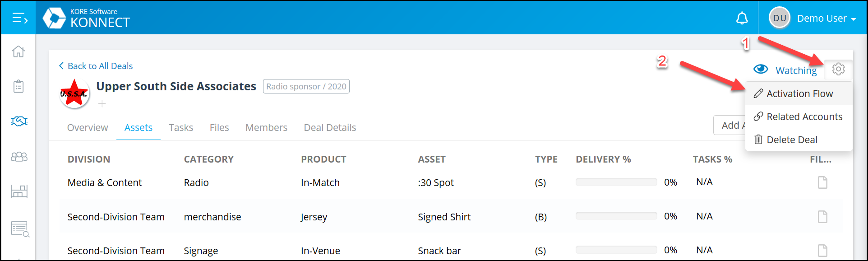This screenshot has height=261, width=868.
Task: Select the In-Venue product cell
Action: [321, 251]
